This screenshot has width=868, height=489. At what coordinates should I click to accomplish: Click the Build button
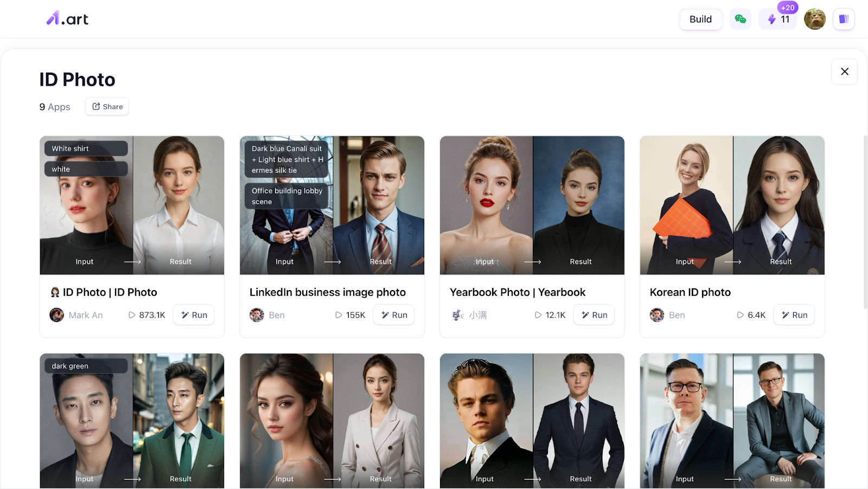click(700, 20)
